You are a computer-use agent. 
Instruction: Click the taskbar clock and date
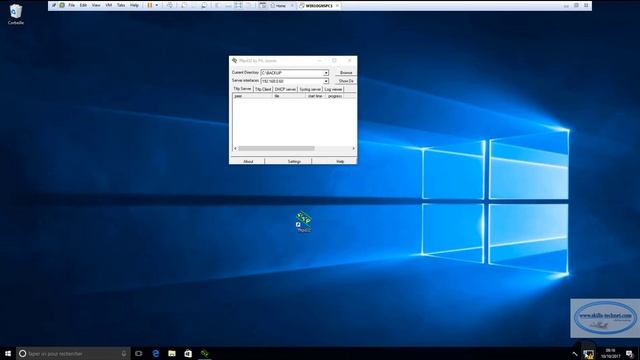611,353
